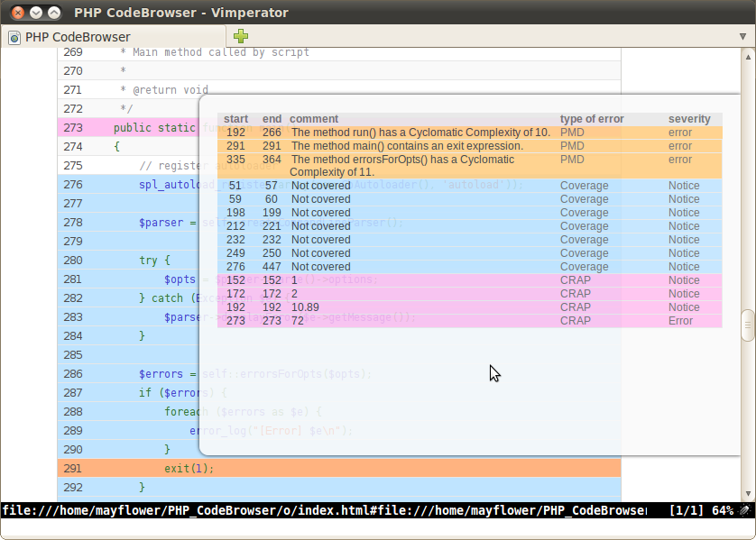This screenshot has width=756, height=540.
Task: Open a new tab with the green plus icon
Action: pos(241,36)
